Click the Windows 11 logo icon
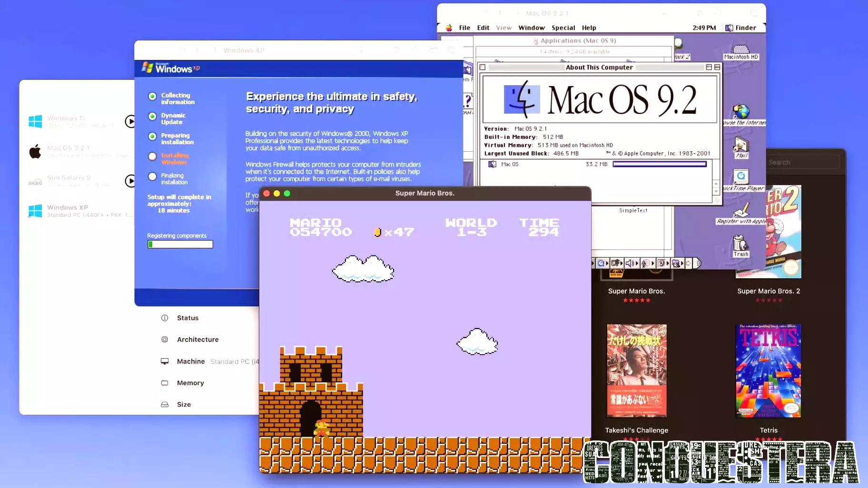This screenshot has width=868, height=488. pos(35,121)
